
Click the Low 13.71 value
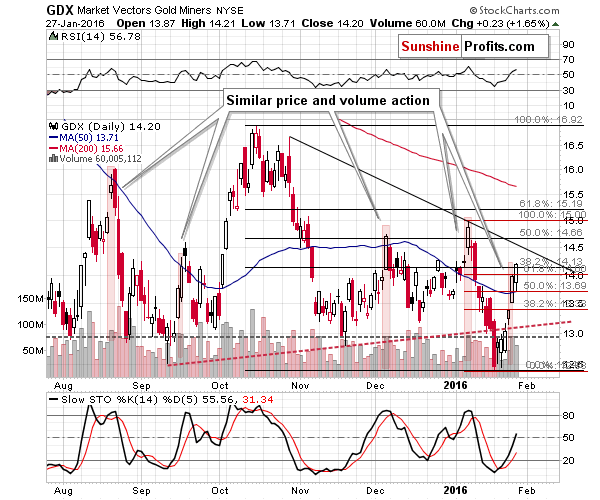[x=268, y=24]
